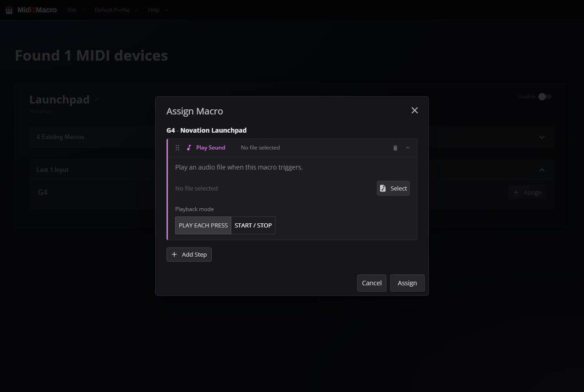The width and height of the screenshot is (584, 392).
Task: Click the Play Sound step title
Action: pos(211,148)
